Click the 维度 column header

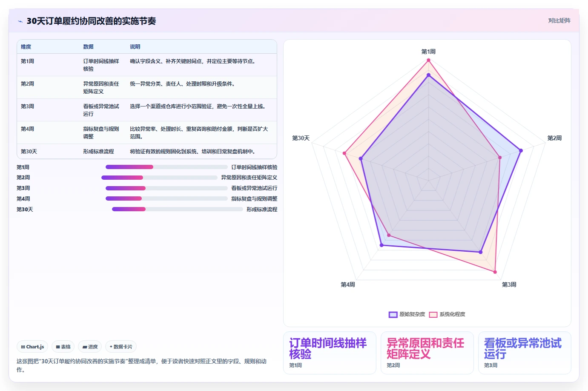26,47
